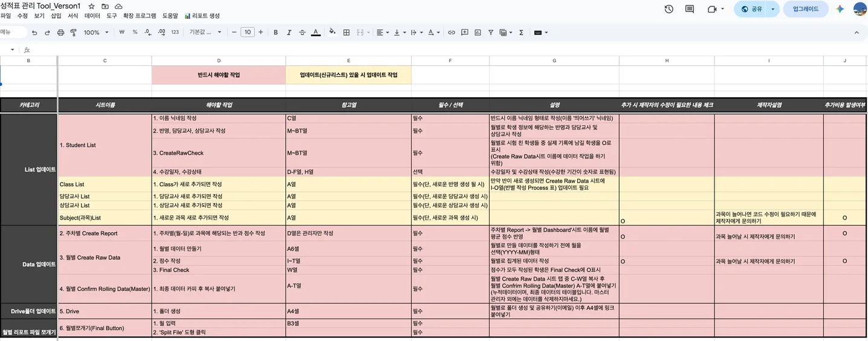
Task: Open the number format 123 menu
Action: [x=175, y=33]
